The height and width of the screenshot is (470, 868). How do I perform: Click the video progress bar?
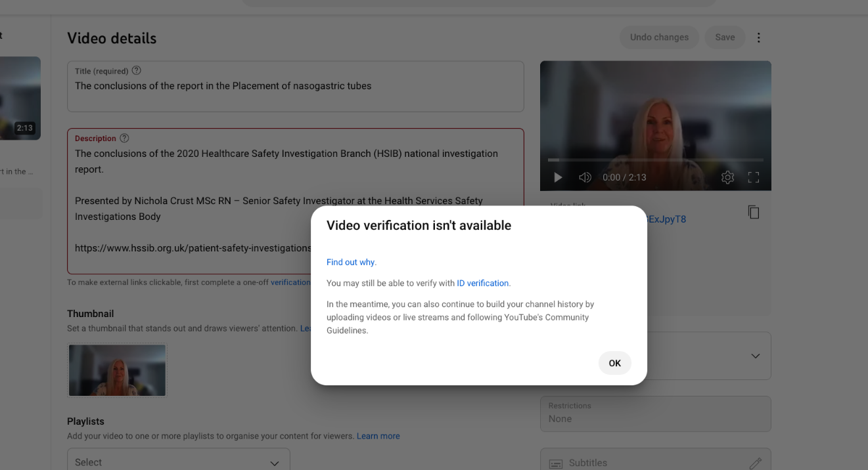coord(655,160)
